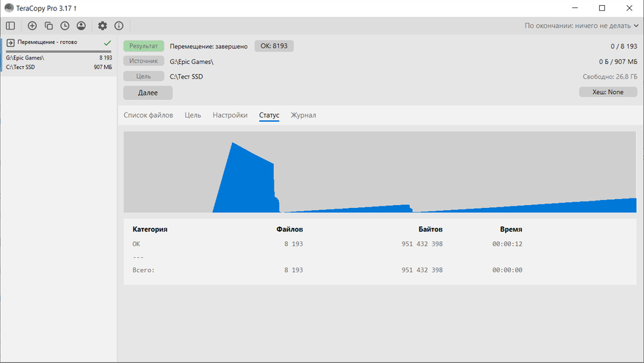644x363 pixels.
Task: Switch to the 'Список файлов' tab
Action: (x=148, y=115)
